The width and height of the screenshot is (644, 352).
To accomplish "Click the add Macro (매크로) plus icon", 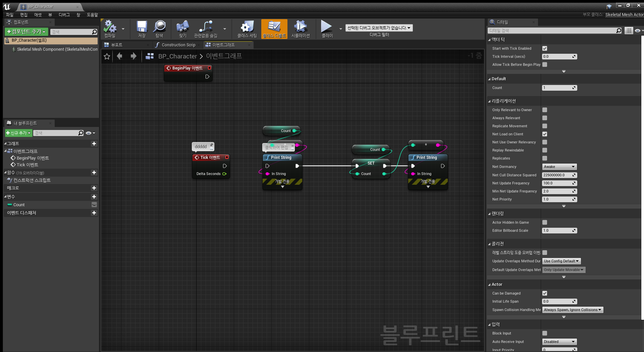I will pos(94,188).
